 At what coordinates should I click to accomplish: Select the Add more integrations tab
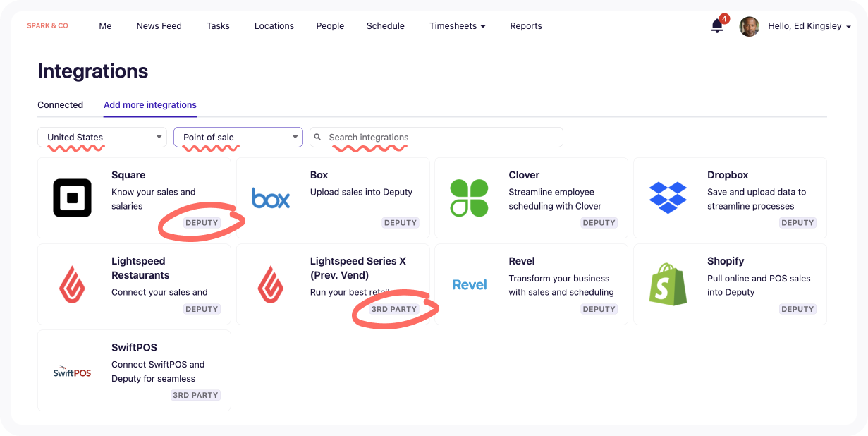click(150, 105)
